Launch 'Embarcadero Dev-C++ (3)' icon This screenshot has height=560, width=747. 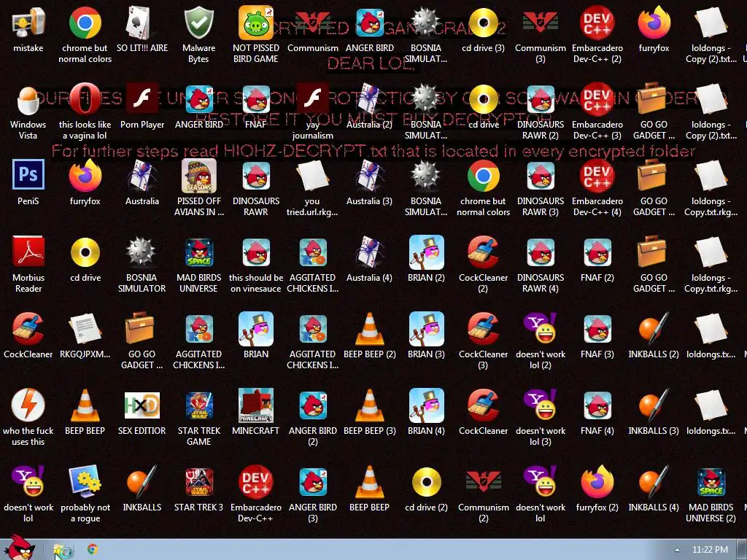[x=597, y=99]
